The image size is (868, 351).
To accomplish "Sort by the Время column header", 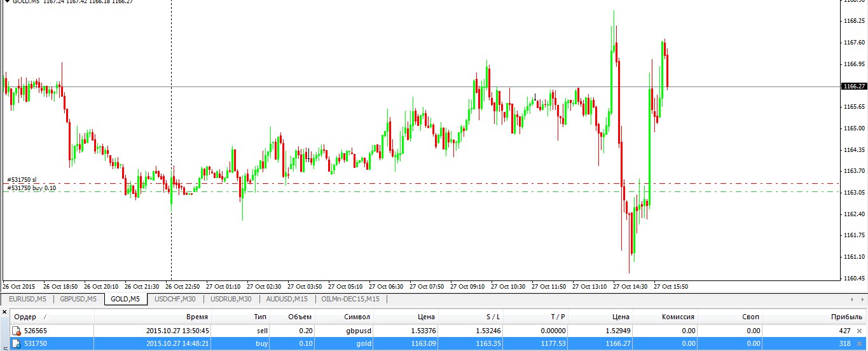I will tap(153, 317).
